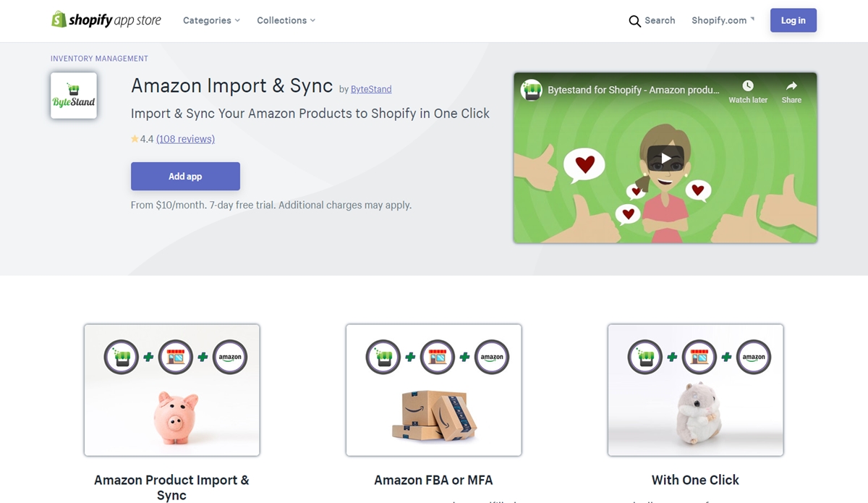Click the With One Click heading

[x=695, y=480]
